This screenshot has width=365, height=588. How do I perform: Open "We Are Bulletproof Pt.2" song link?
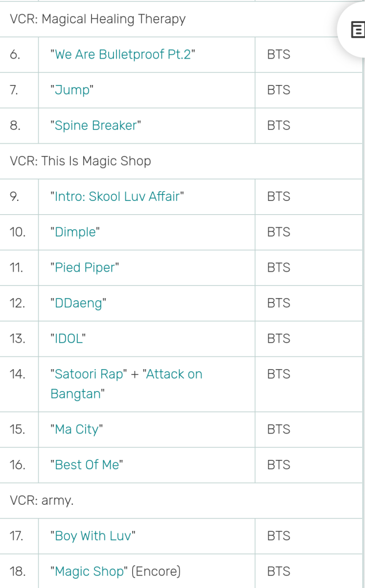coord(123,55)
